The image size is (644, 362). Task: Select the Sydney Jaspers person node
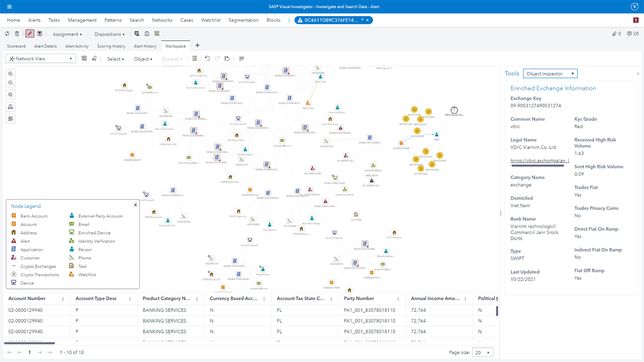coord(245,149)
